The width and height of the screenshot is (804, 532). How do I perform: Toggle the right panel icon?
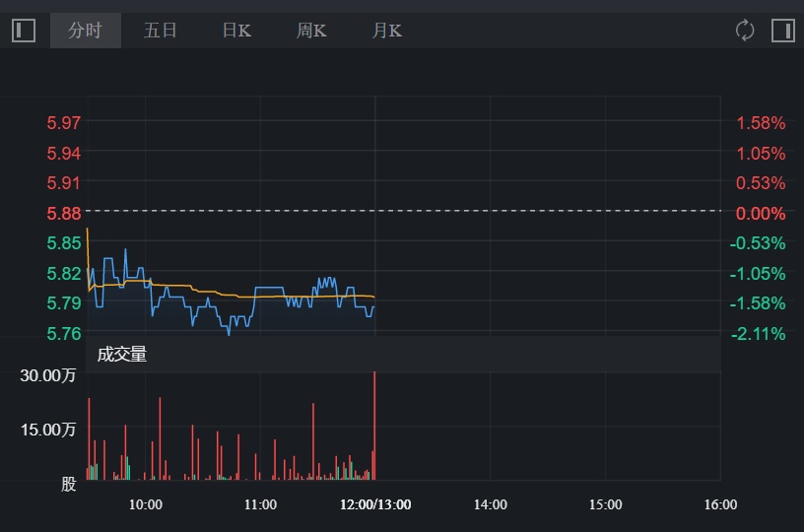click(x=783, y=31)
